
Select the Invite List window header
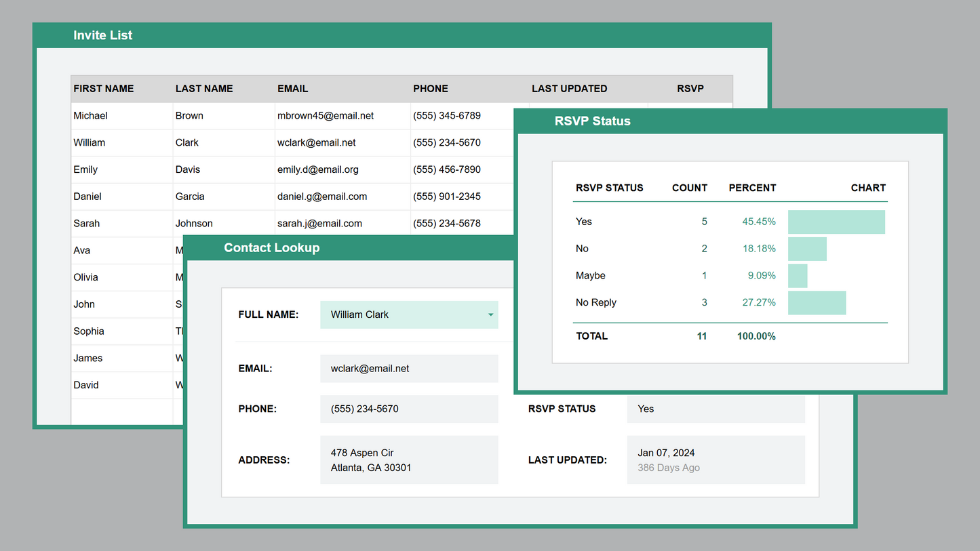pos(102,35)
